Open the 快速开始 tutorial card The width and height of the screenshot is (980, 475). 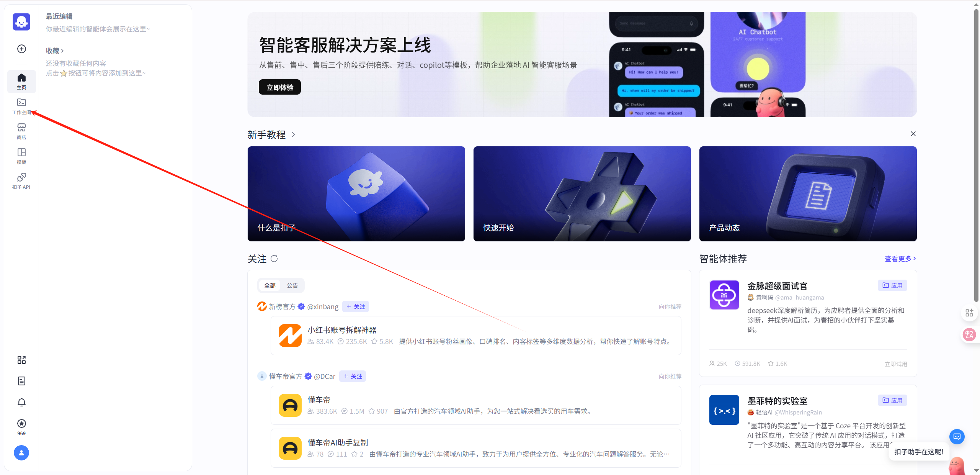tap(582, 194)
